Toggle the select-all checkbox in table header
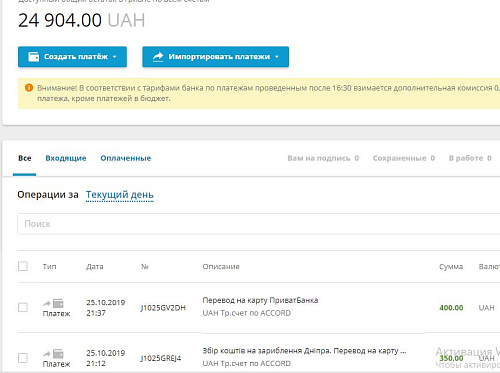 coord(23,266)
